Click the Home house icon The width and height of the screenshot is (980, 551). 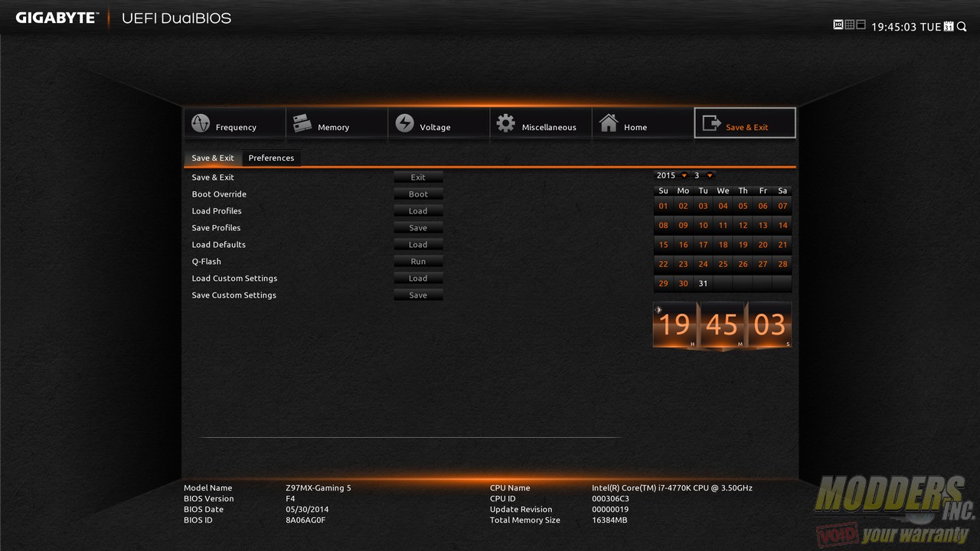(x=609, y=123)
